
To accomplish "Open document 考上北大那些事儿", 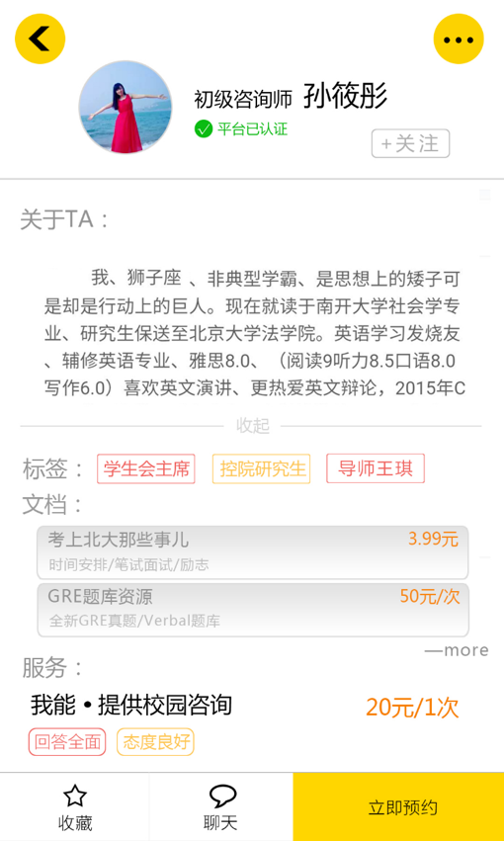I will point(253,552).
